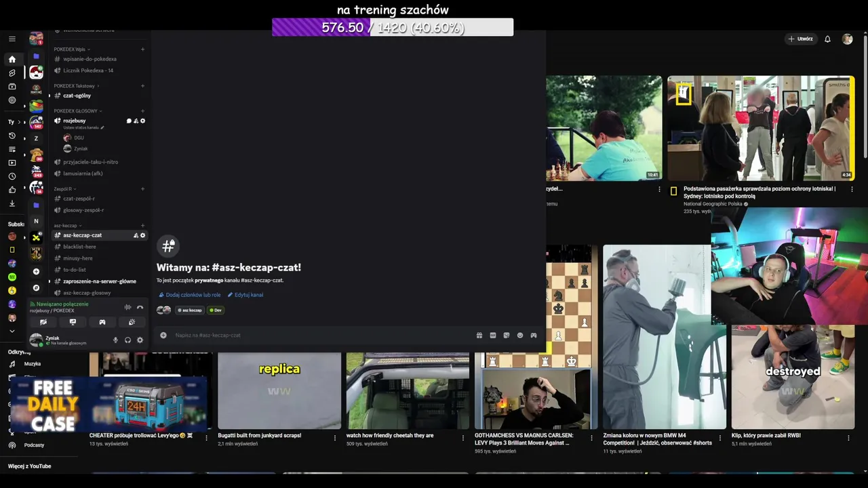Open YouTube notifications bell
The height and width of the screenshot is (488, 868).
(827, 39)
